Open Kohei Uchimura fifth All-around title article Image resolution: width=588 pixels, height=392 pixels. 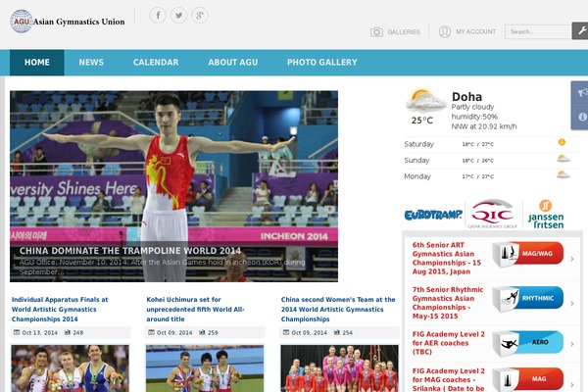pos(195,310)
